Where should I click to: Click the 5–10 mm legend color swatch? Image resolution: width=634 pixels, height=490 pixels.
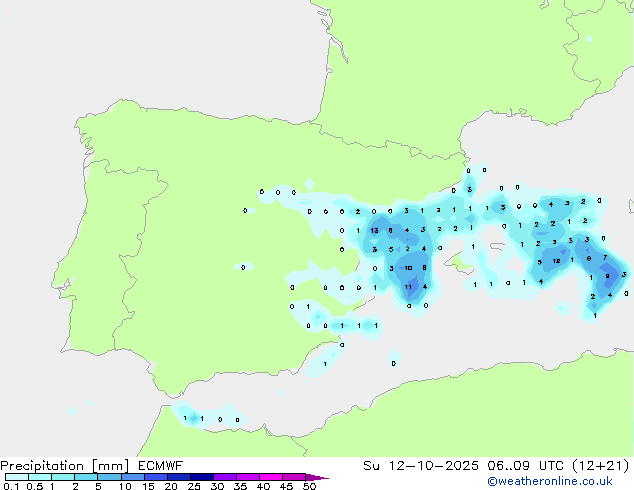(x=109, y=477)
